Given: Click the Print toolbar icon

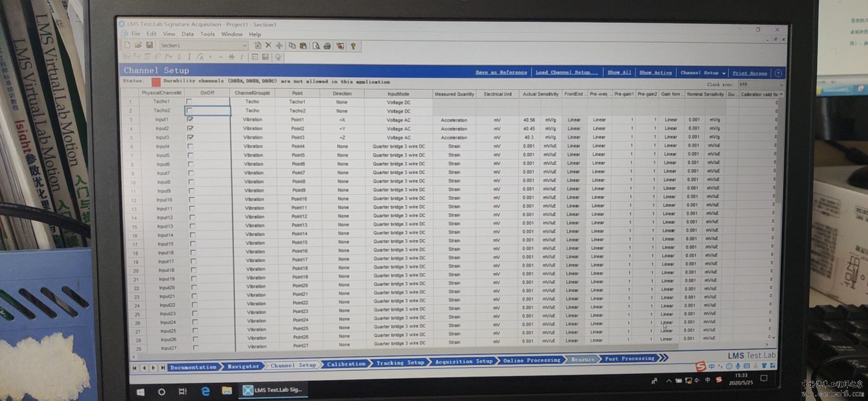Looking at the screenshot, I should pos(327,46).
